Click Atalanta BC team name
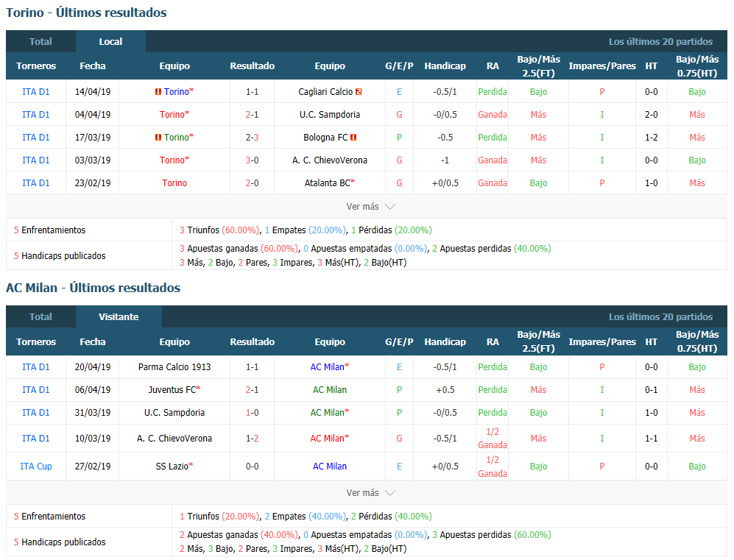This screenshot has width=734, height=560. (x=327, y=183)
